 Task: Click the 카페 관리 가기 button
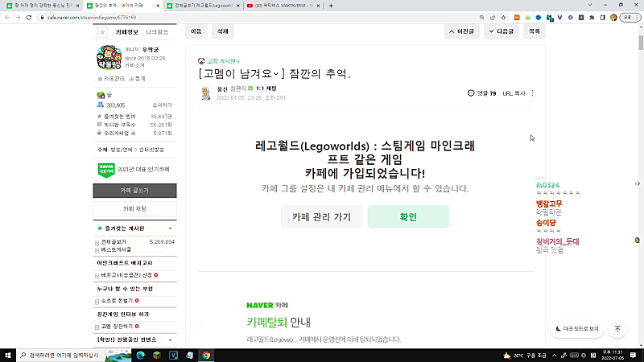[321, 216]
